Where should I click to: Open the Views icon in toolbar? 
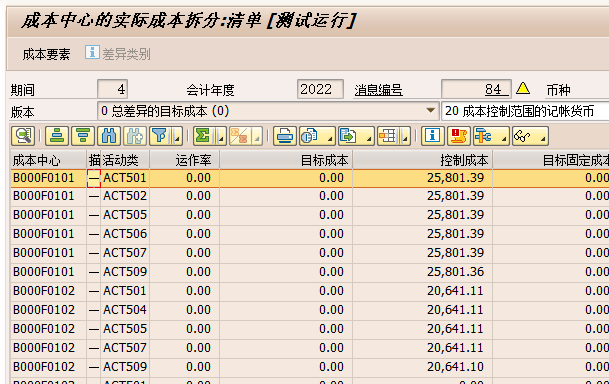(x=310, y=136)
